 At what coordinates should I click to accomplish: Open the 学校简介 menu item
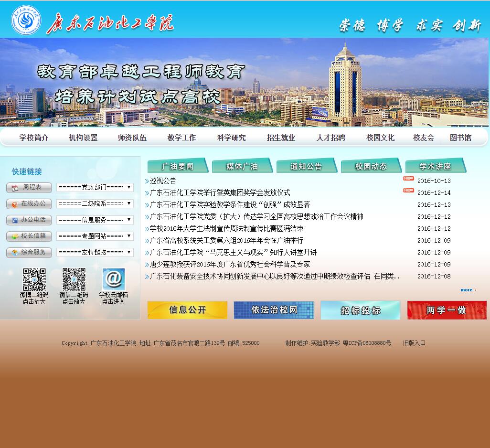coord(34,138)
